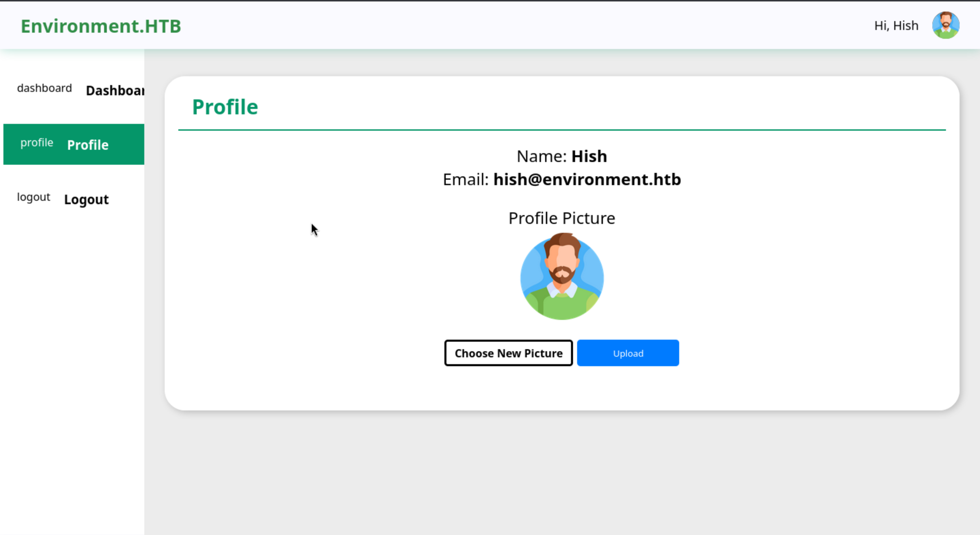This screenshot has height=535, width=980.
Task: Click the email hish@environment.htb
Action: tap(587, 179)
